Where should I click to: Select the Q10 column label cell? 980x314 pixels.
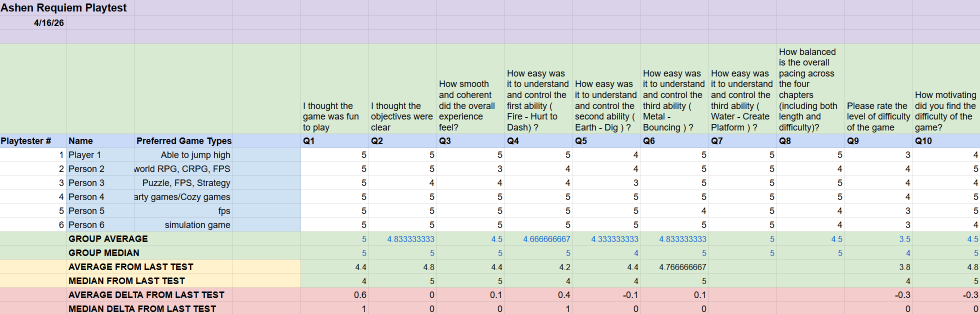click(x=946, y=141)
